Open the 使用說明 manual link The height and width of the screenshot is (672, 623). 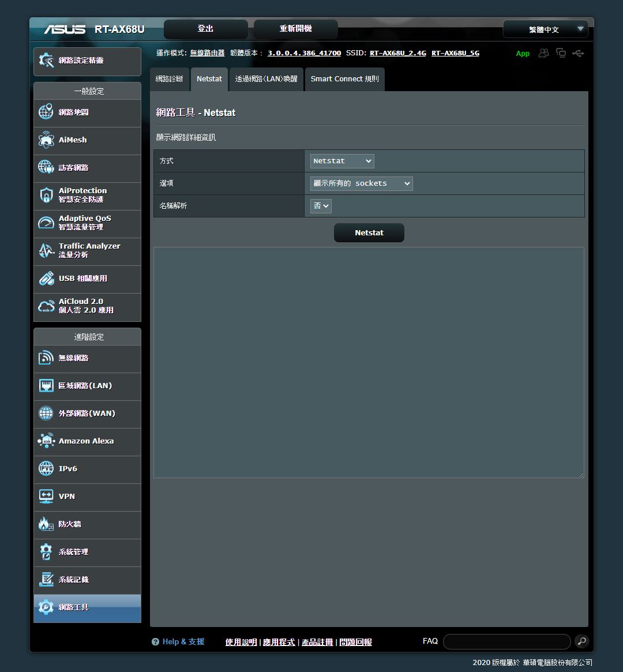coord(241,642)
